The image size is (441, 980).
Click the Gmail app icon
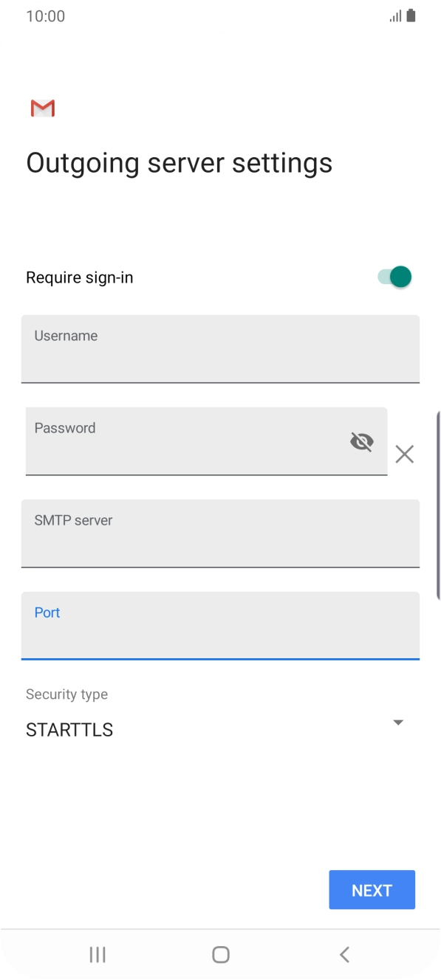42,108
